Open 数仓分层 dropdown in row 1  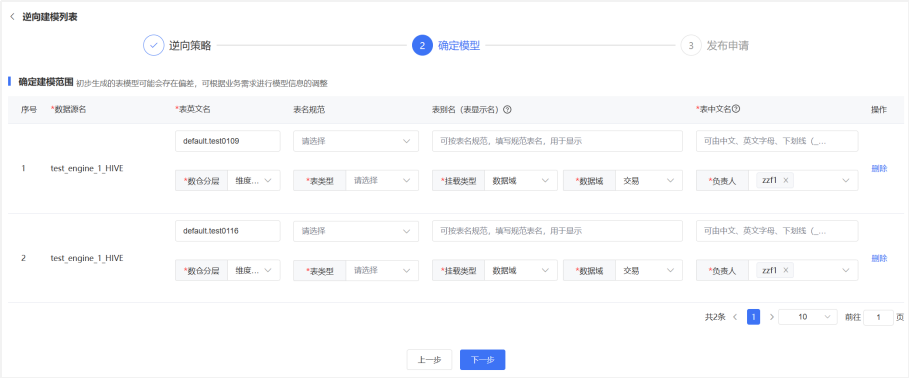pos(254,180)
